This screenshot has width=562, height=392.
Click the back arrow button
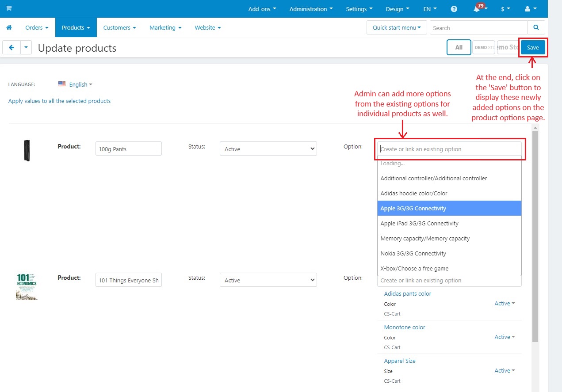11,47
